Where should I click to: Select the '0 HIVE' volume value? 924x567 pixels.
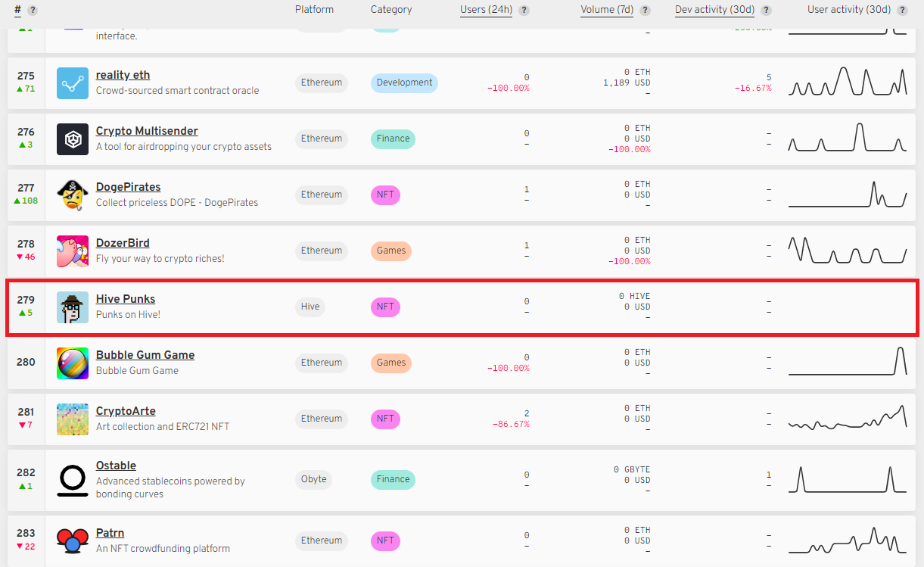(x=634, y=296)
